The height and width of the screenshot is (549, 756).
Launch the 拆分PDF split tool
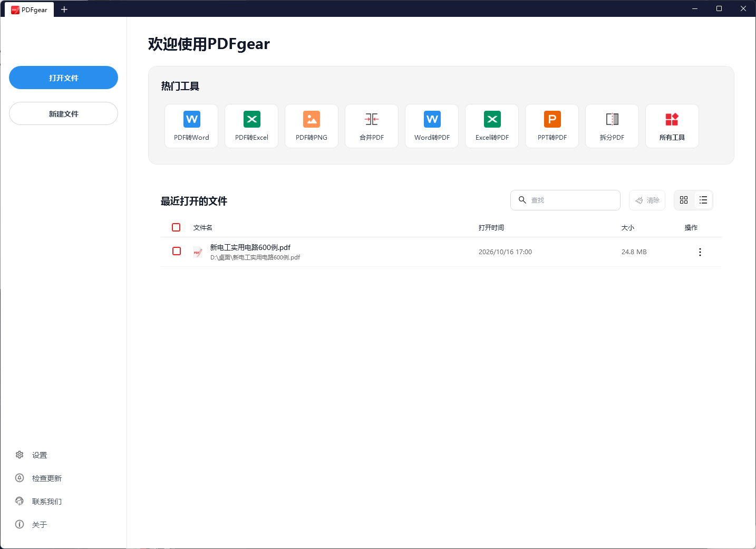[612, 126]
